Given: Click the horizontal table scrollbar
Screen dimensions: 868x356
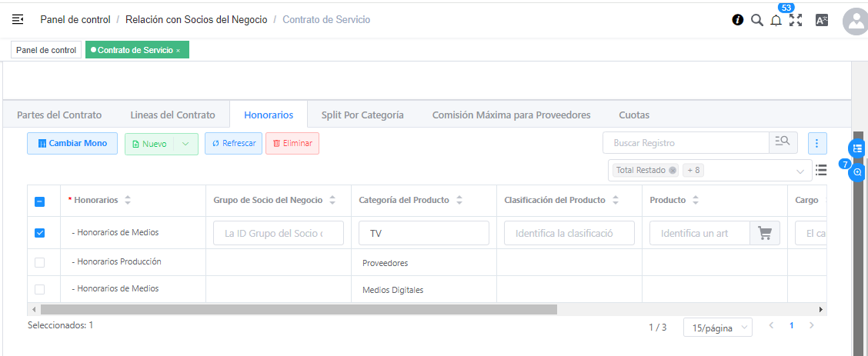Looking at the screenshot, I should pyautogui.click(x=299, y=309).
